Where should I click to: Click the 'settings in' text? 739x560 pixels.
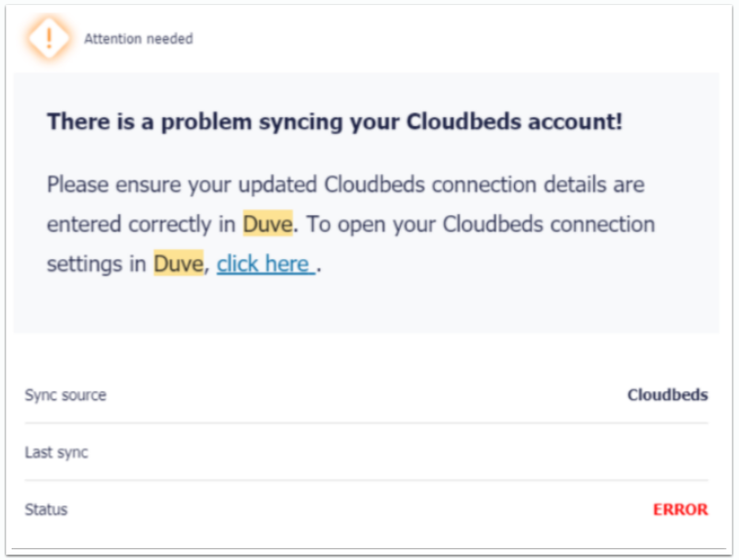click(x=97, y=264)
